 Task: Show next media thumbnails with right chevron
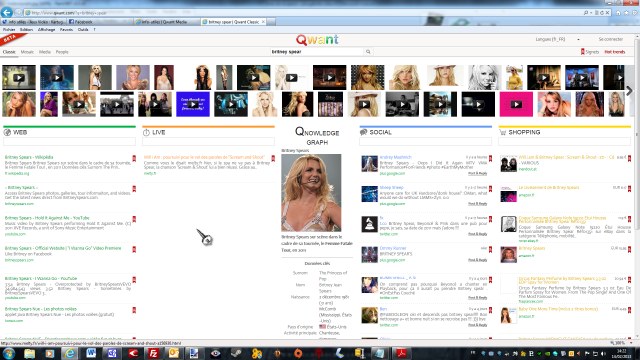pos(629,91)
